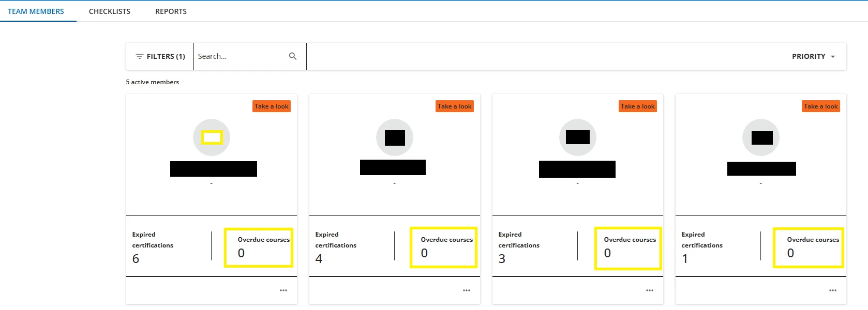Screen dimensions: 868x310
Task: Click the expired certifications count 3
Action: coord(502,259)
